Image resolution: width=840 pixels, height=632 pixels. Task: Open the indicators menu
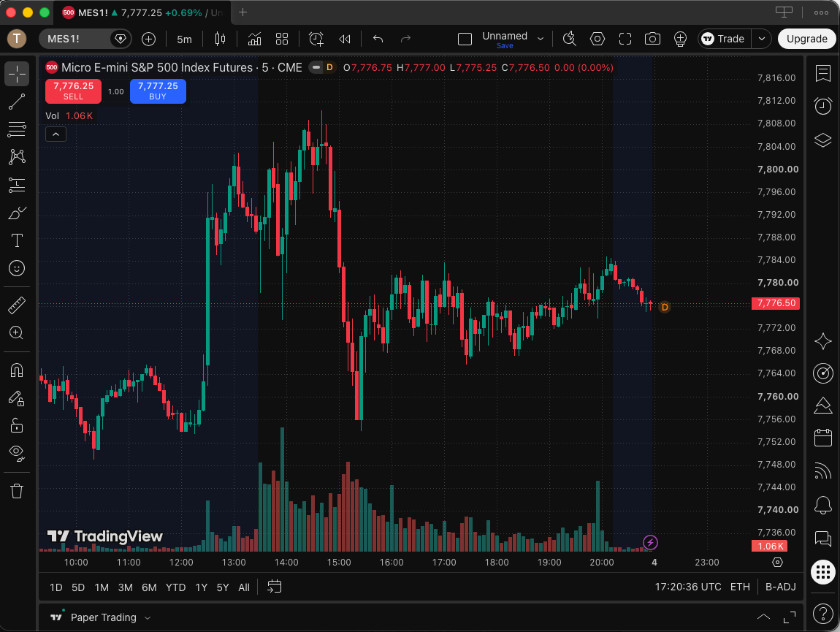point(254,39)
